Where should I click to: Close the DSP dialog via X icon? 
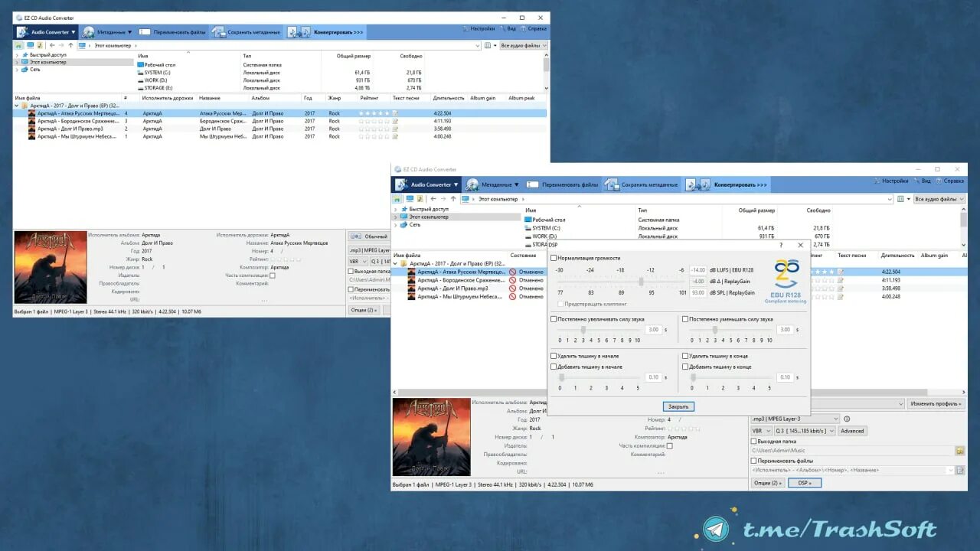800,245
